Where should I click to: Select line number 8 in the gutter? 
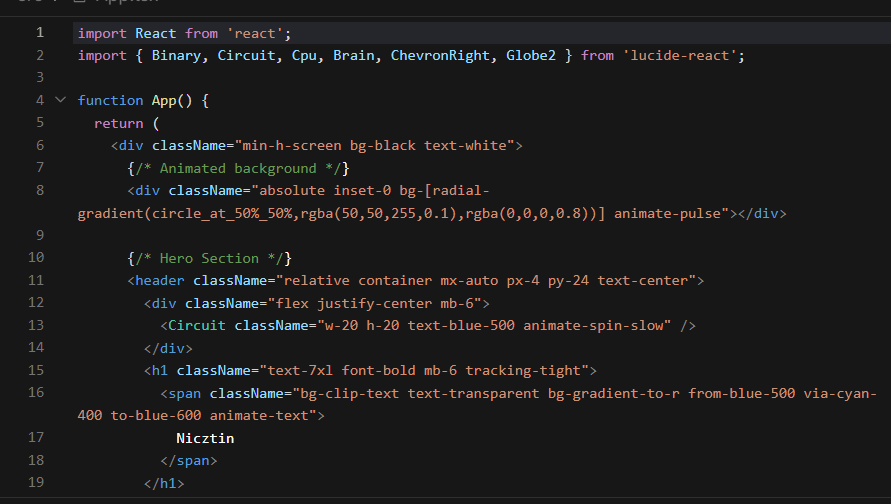[x=40, y=190]
